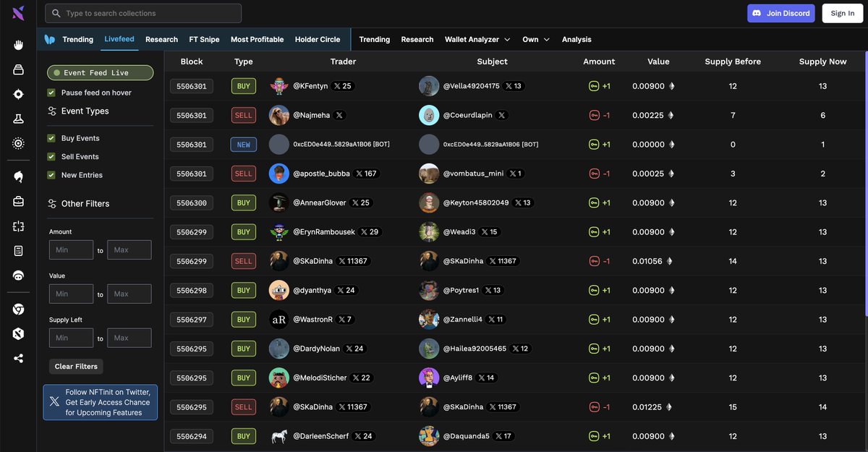
Task: Open the Analysis menu item
Action: point(576,39)
